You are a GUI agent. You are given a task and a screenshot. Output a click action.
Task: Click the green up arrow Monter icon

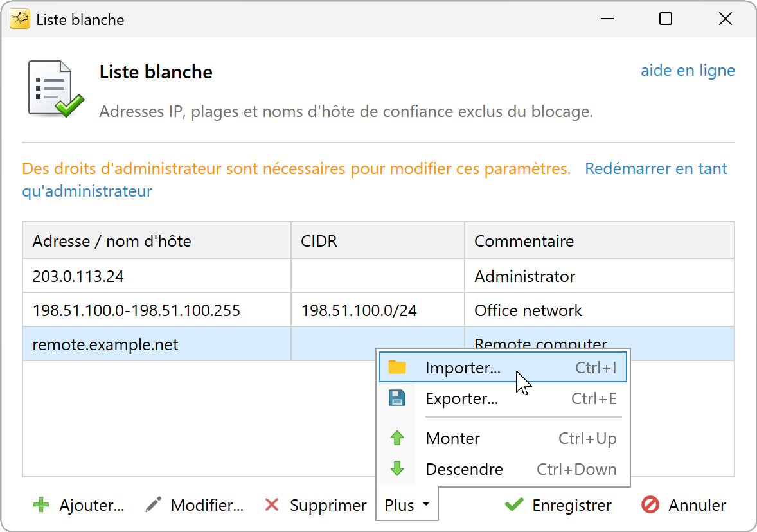[x=397, y=438]
